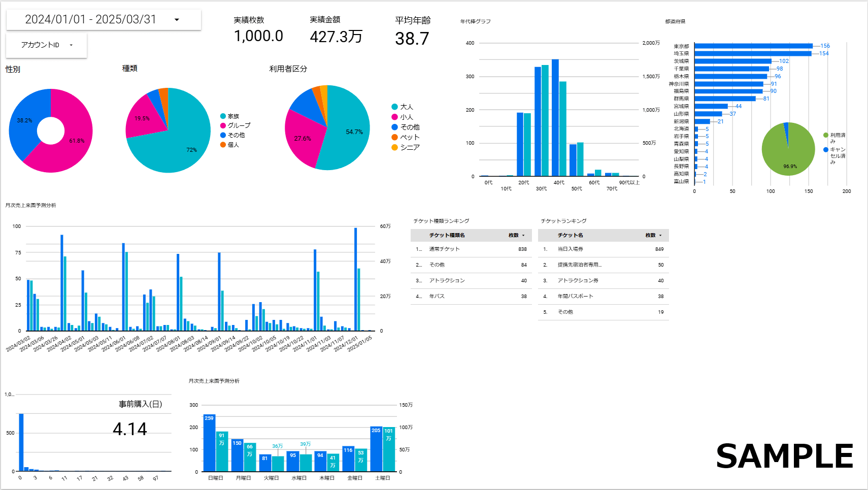Select the 通常チケット table row
The width and height of the screenshot is (868, 490).
point(471,249)
